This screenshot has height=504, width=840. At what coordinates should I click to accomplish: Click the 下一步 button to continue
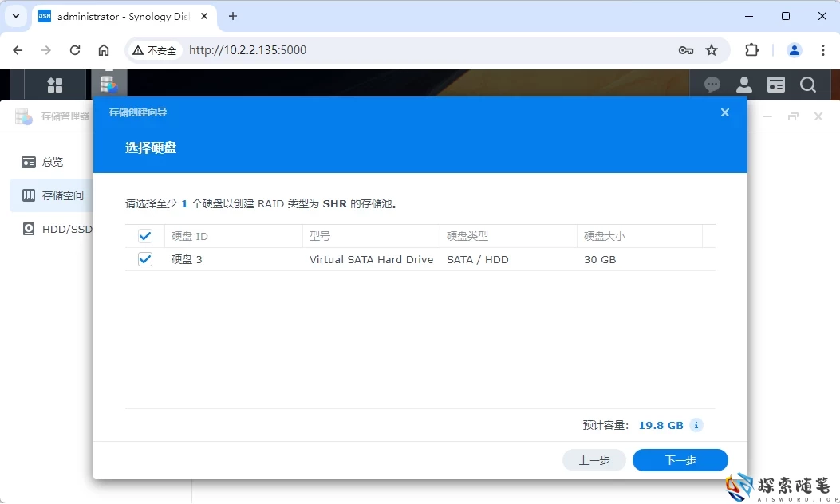[679, 460]
